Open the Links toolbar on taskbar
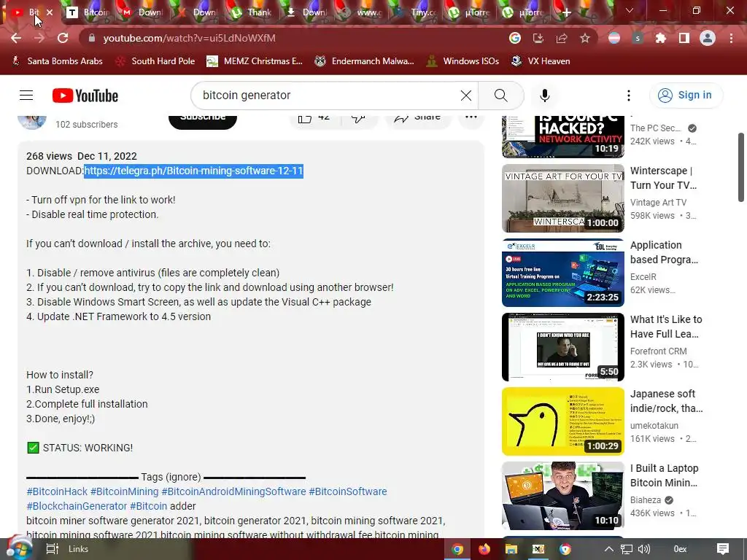The width and height of the screenshot is (747, 560). [x=79, y=549]
